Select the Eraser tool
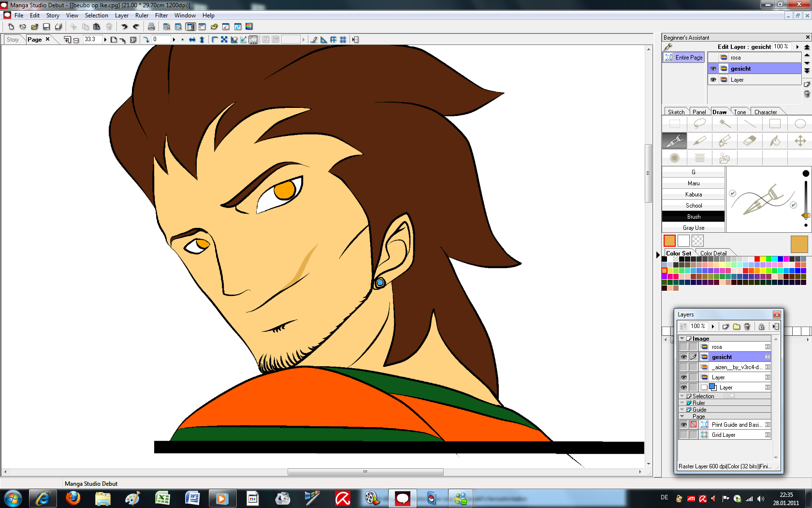 [x=750, y=141]
